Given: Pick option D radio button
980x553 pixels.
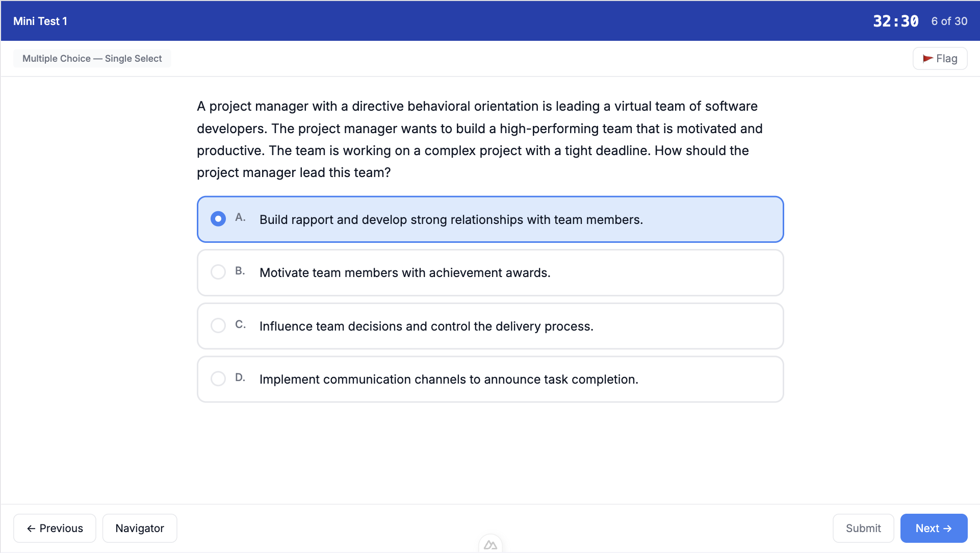Looking at the screenshot, I should point(218,379).
